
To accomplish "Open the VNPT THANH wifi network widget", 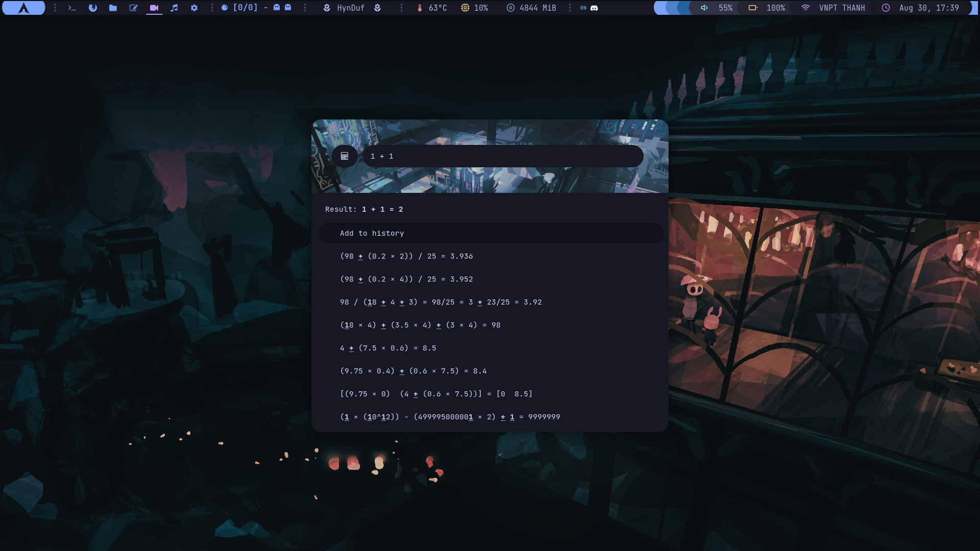I will [x=835, y=8].
